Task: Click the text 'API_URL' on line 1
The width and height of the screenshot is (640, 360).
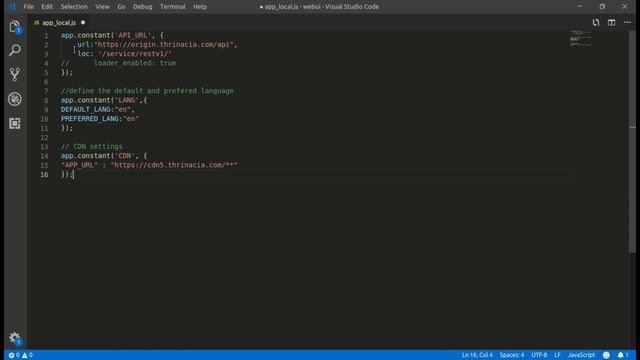Action: (133, 36)
